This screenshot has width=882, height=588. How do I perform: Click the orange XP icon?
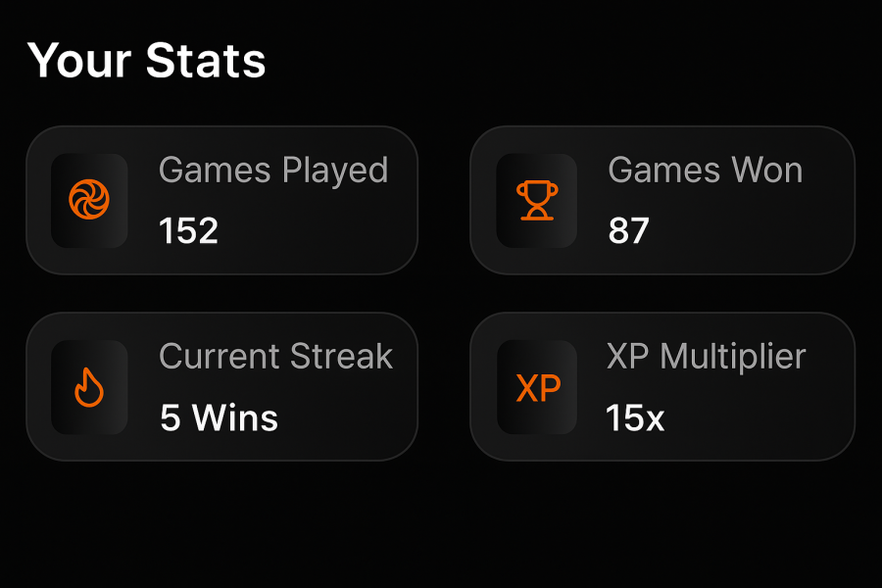(x=537, y=388)
